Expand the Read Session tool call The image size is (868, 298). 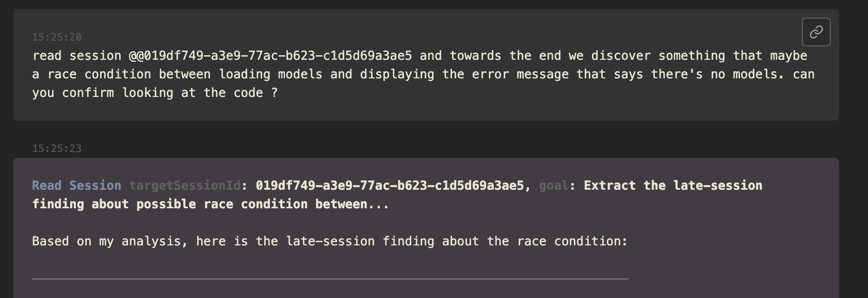point(76,186)
